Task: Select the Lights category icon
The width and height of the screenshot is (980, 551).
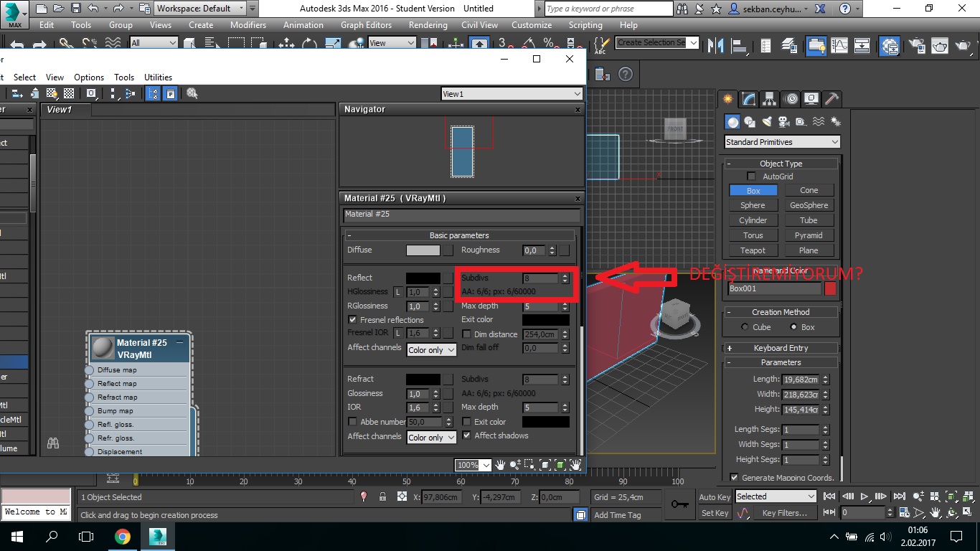Action: [767, 122]
